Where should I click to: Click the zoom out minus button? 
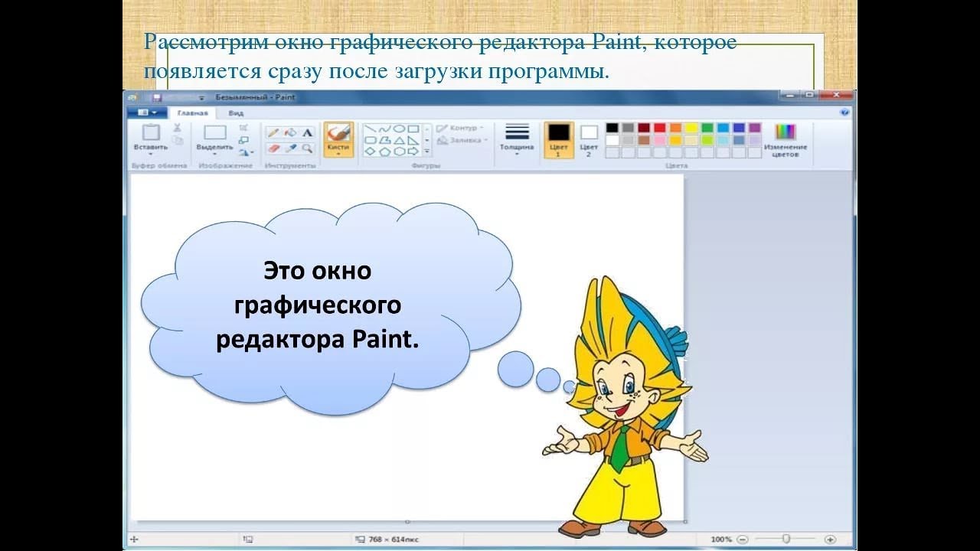(x=743, y=540)
